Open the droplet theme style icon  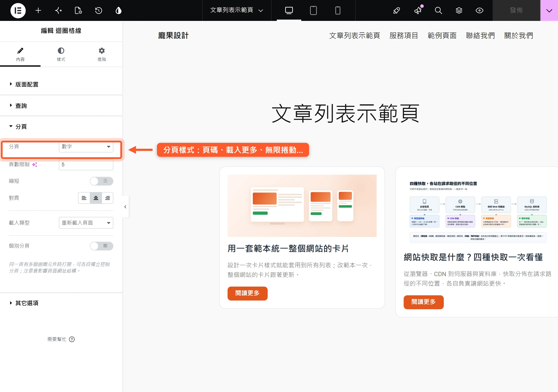coord(118,10)
